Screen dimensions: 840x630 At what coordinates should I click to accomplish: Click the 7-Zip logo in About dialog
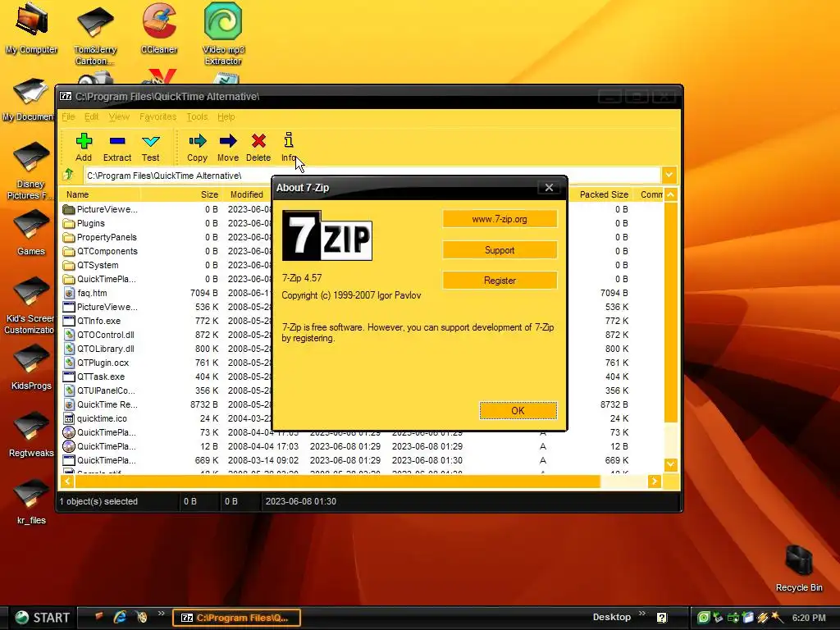pos(327,235)
